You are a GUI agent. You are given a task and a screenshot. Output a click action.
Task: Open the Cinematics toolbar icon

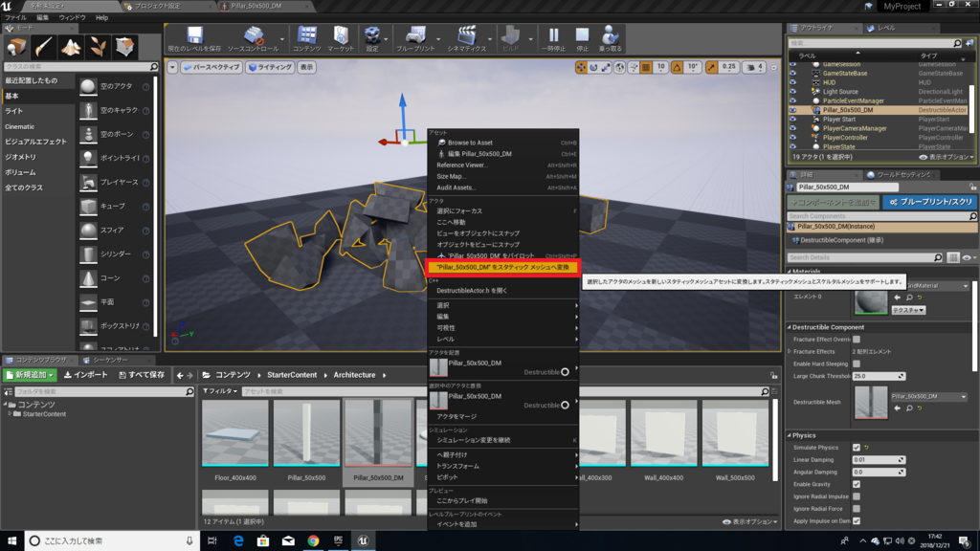[467, 38]
